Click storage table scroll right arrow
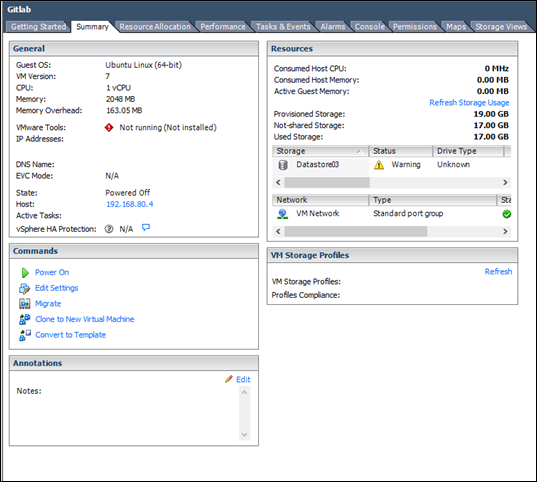537x482 pixels. [x=505, y=183]
